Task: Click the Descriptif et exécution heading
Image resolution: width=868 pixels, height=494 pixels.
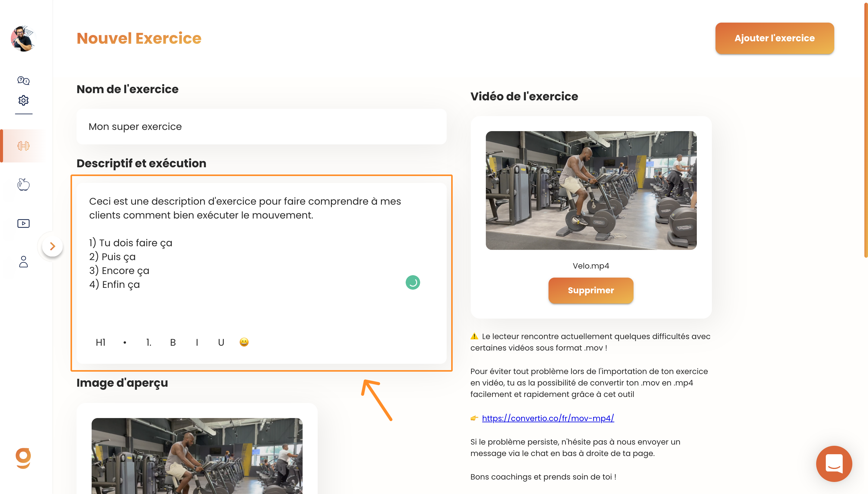Action: 141,163
